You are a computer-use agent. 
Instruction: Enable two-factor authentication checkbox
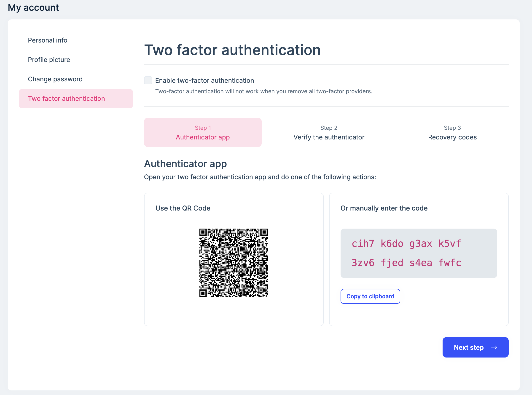(148, 80)
